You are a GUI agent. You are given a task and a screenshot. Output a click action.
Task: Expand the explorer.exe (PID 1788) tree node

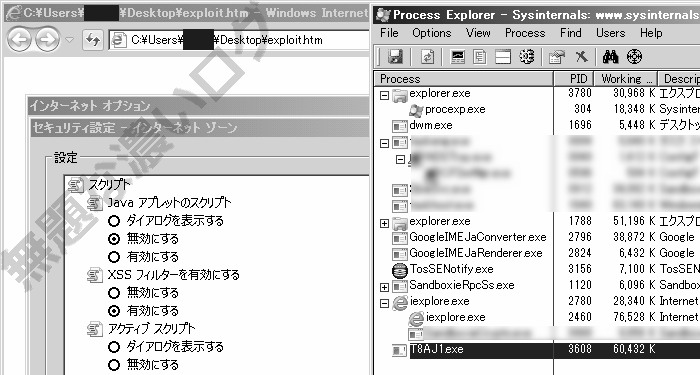384,223
